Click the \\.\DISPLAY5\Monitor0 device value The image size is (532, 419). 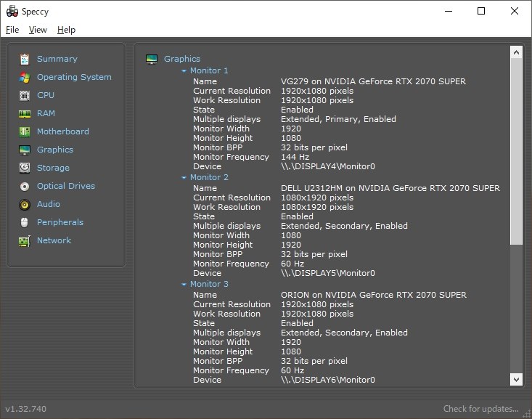click(328, 273)
